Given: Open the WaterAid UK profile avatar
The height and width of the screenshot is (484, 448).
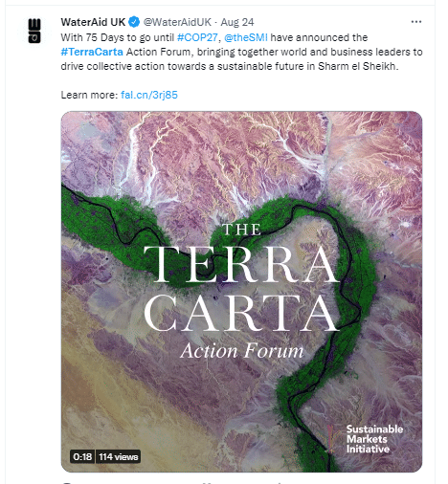Looking at the screenshot, I should (34, 31).
